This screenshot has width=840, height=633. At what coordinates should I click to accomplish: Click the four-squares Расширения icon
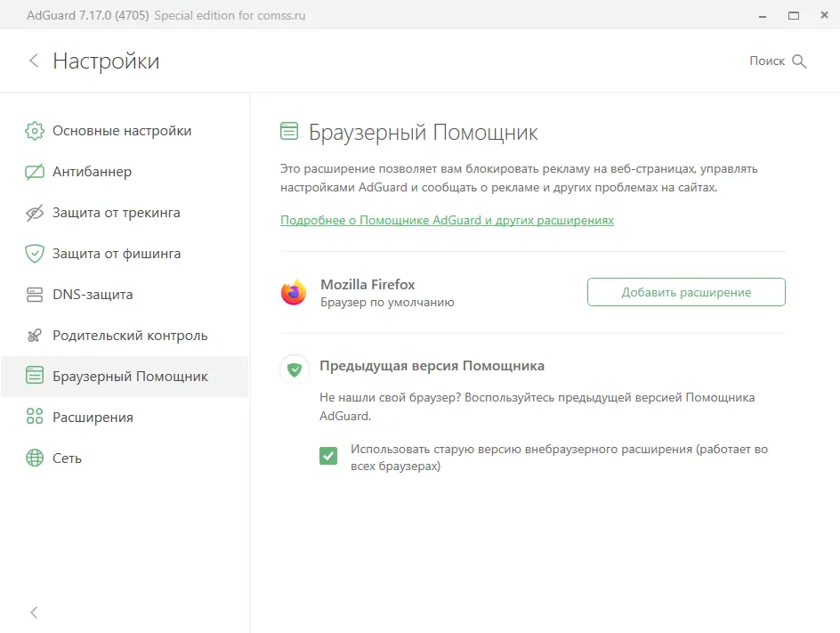(35, 416)
